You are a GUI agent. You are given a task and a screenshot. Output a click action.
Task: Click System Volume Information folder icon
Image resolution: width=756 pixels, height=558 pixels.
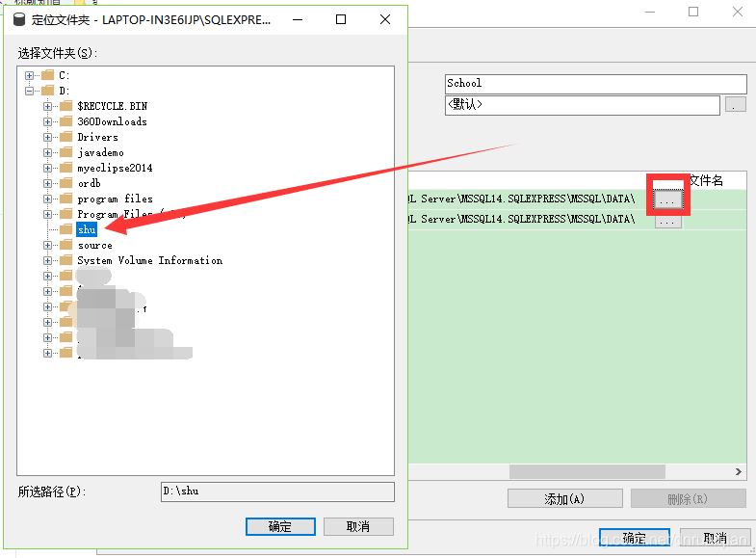tap(66, 260)
